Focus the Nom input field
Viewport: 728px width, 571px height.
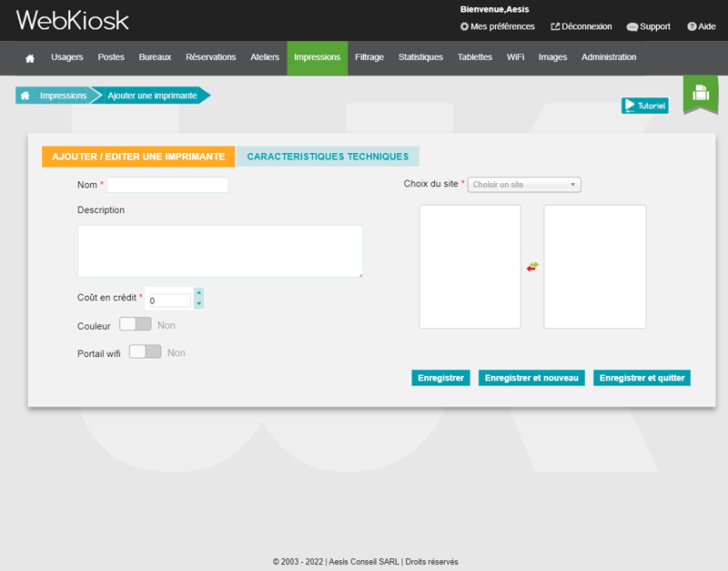[167, 185]
